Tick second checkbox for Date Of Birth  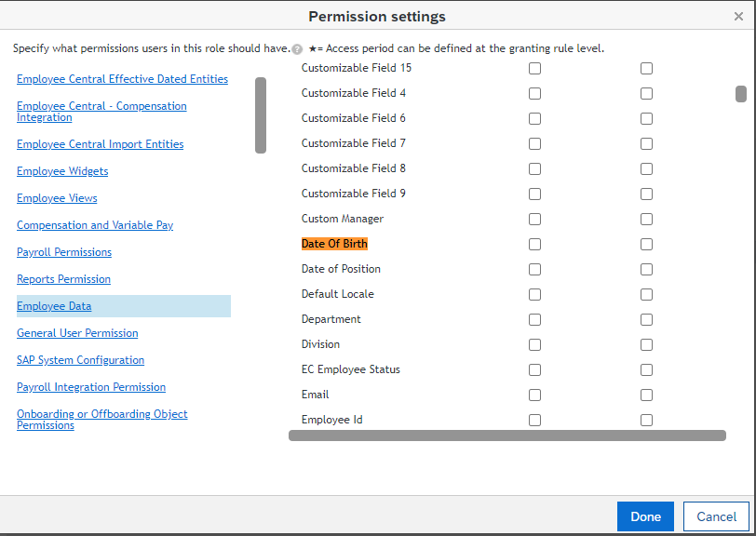[646, 245]
